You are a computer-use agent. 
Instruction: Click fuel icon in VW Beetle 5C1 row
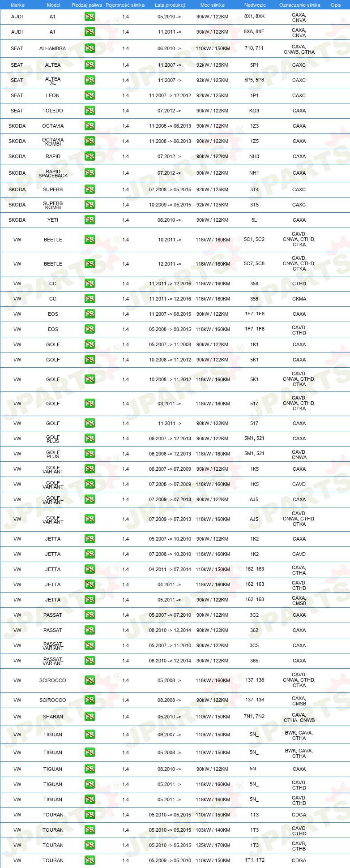(90, 240)
